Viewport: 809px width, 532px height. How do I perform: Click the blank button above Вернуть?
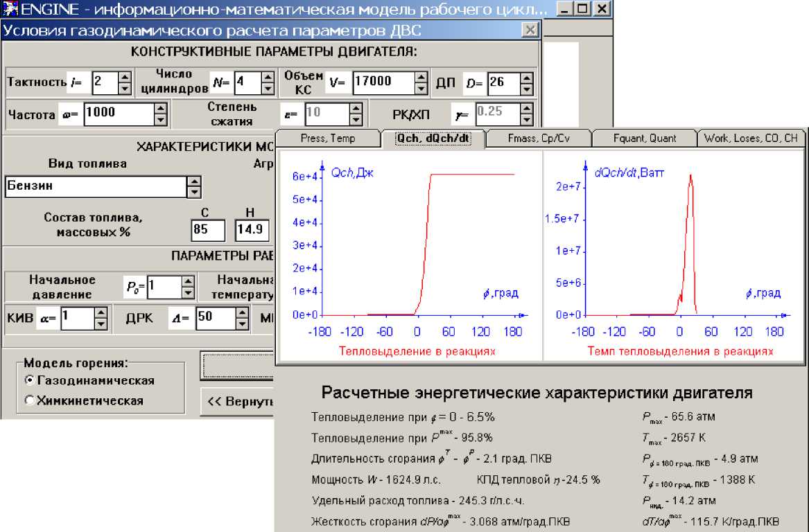(237, 366)
